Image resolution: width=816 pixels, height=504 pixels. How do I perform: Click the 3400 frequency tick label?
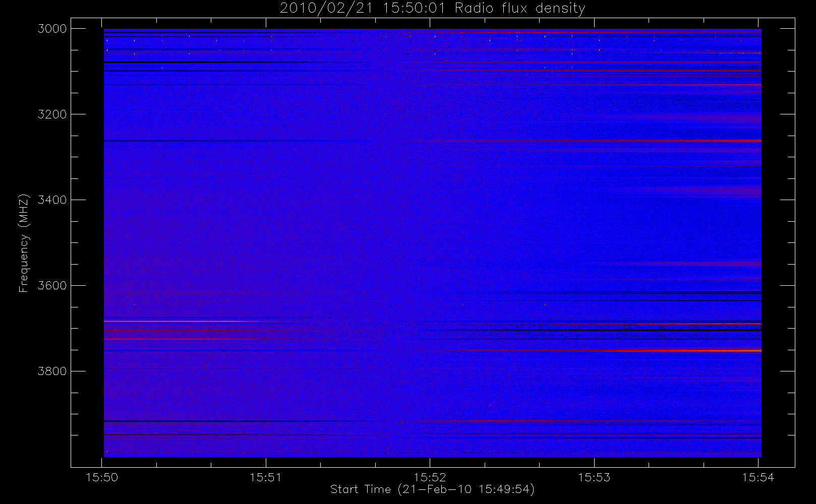pos(52,200)
